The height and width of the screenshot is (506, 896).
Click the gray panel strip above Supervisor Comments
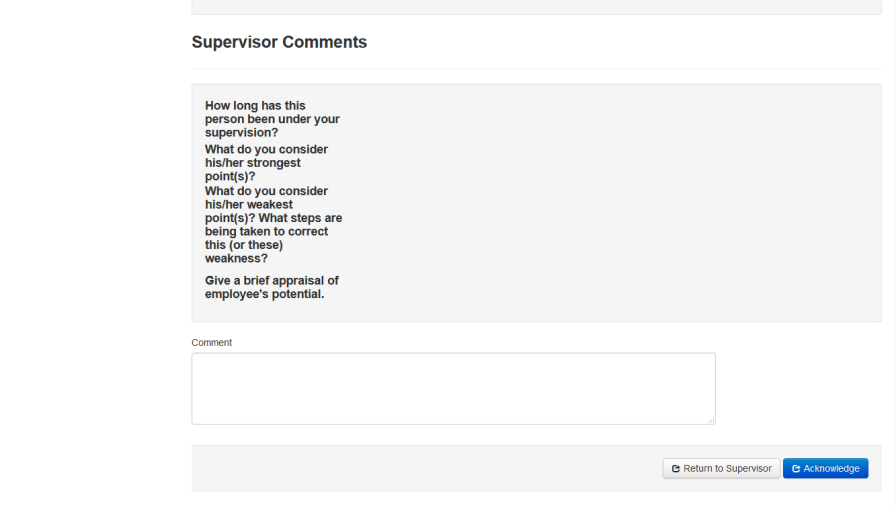pyautogui.click(x=536, y=7)
